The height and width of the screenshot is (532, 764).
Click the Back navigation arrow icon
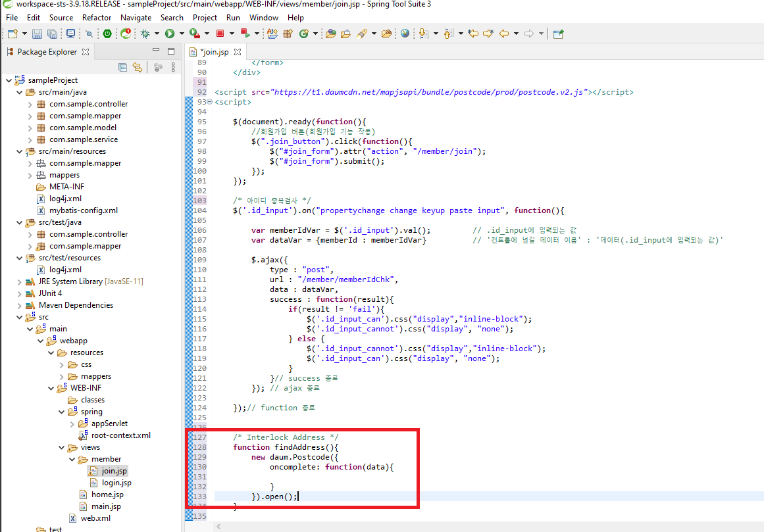click(504, 34)
